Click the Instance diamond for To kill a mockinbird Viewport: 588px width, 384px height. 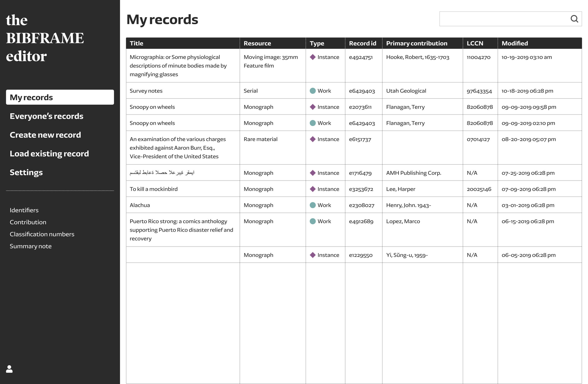(313, 189)
